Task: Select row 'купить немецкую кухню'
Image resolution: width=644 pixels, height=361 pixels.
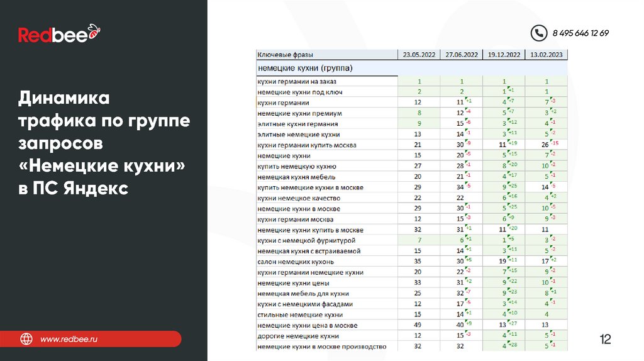Action: [x=412, y=166]
